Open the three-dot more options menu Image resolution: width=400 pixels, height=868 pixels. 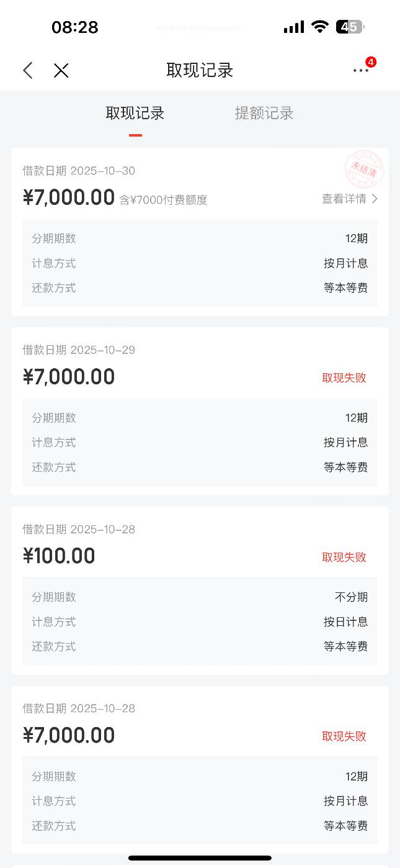click(360, 71)
